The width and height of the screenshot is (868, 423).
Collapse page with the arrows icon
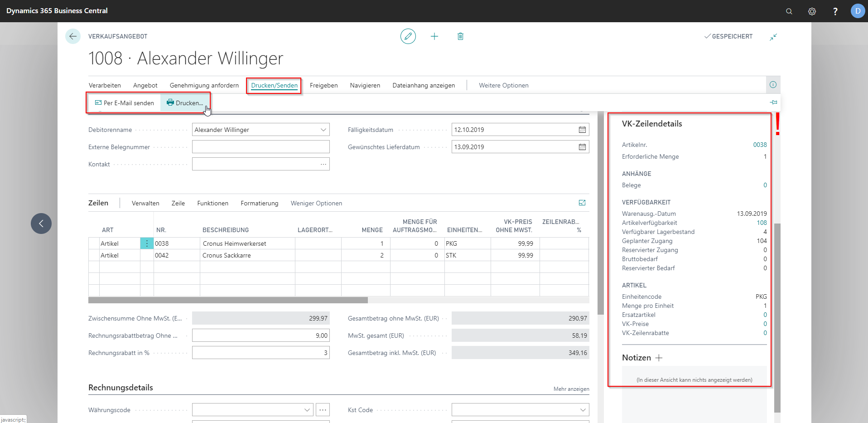[x=773, y=37]
